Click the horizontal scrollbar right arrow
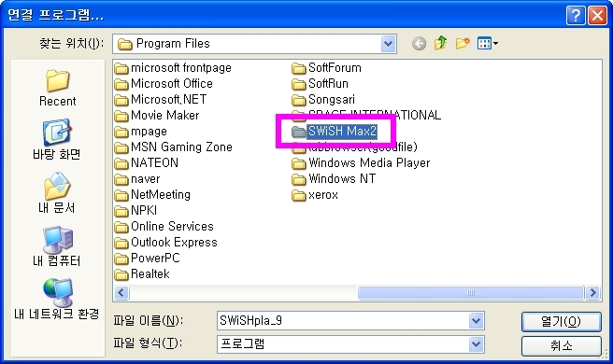613x364 pixels. click(592, 292)
